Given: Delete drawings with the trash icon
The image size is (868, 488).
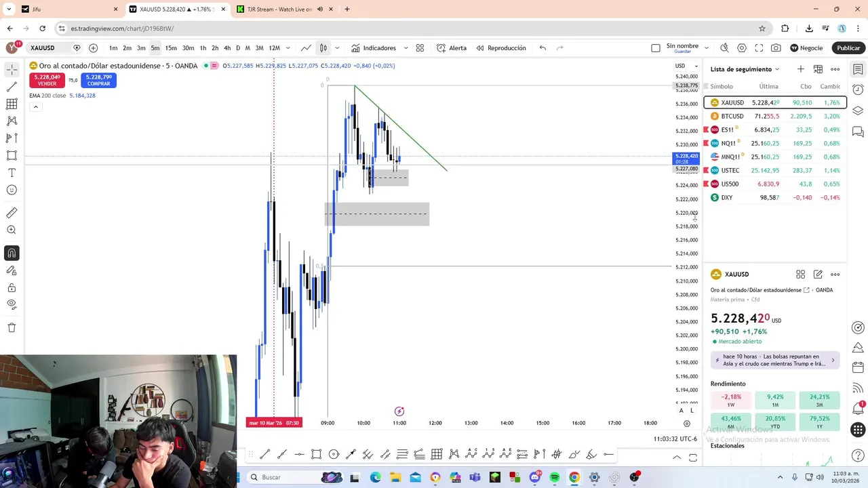Looking at the screenshot, I should (x=12, y=327).
